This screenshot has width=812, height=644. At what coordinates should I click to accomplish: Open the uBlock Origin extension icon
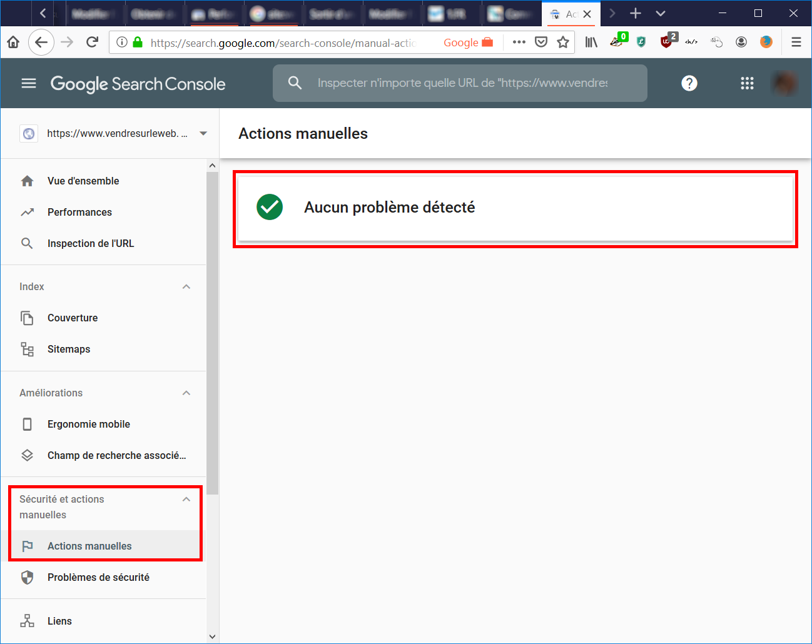[667, 41]
